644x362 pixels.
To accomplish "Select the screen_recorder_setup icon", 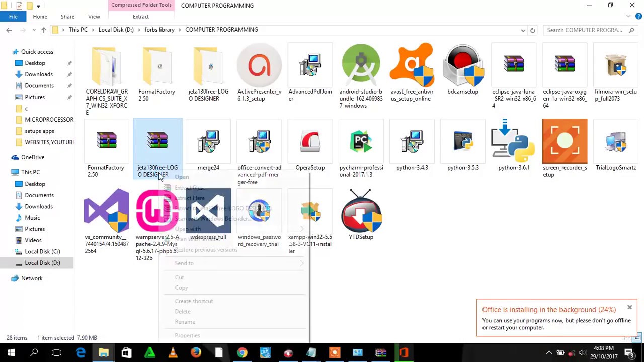I will click(x=565, y=142).
